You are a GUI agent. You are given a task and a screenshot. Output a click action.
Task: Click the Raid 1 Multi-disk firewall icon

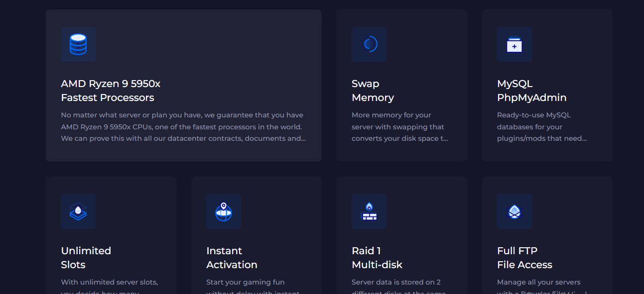click(x=369, y=211)
